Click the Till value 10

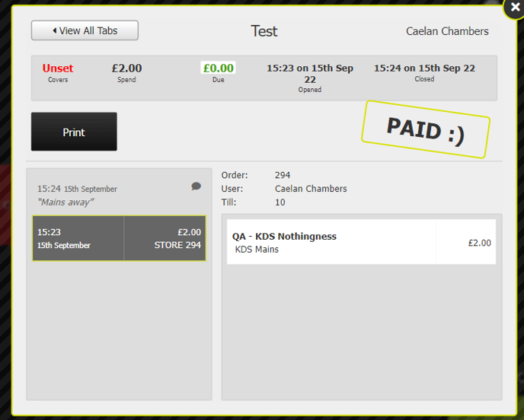coord(280,202)
